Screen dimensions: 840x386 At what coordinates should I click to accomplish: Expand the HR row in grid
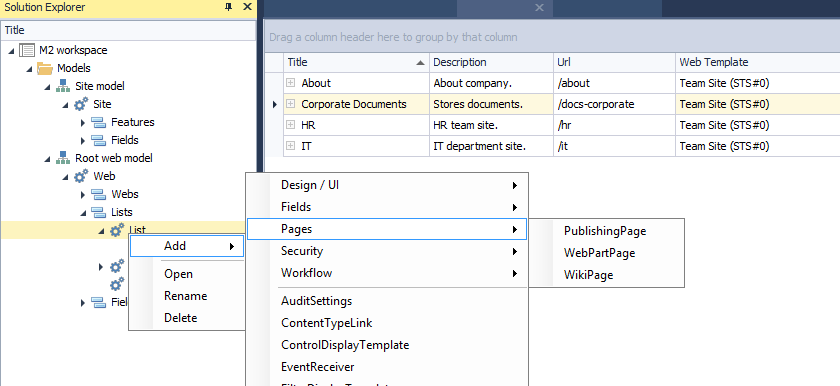coord(290,125)
